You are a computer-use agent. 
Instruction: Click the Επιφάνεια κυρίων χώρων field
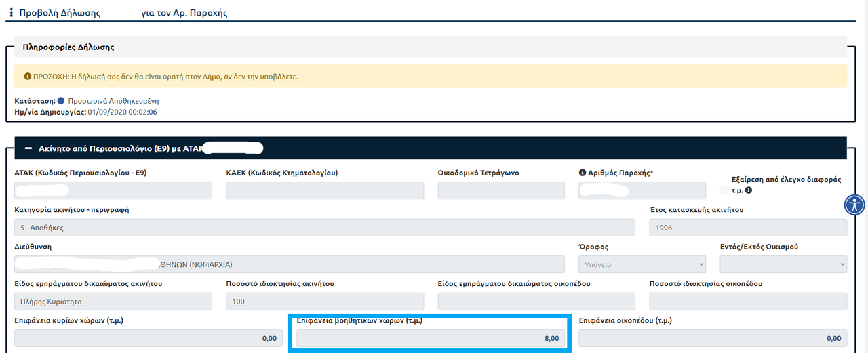(x=149, y=338)
